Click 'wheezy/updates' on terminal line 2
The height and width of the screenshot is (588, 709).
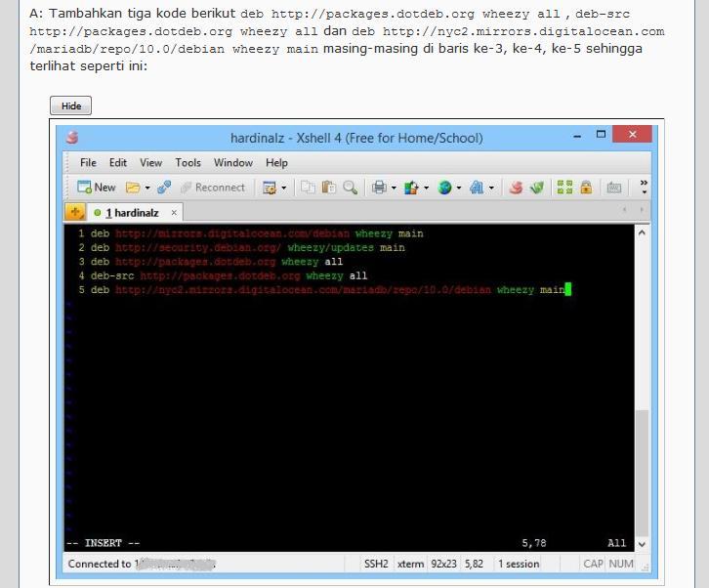[x=330, y=247]
